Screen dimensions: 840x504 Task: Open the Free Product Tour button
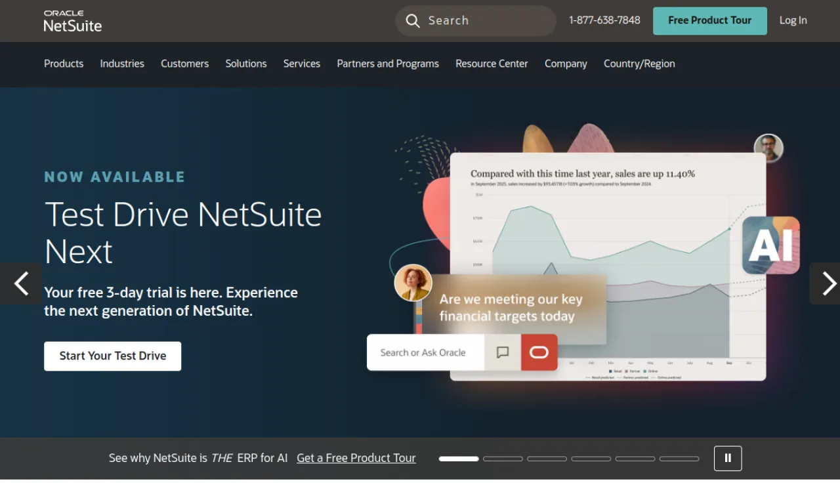pos(710,21)
